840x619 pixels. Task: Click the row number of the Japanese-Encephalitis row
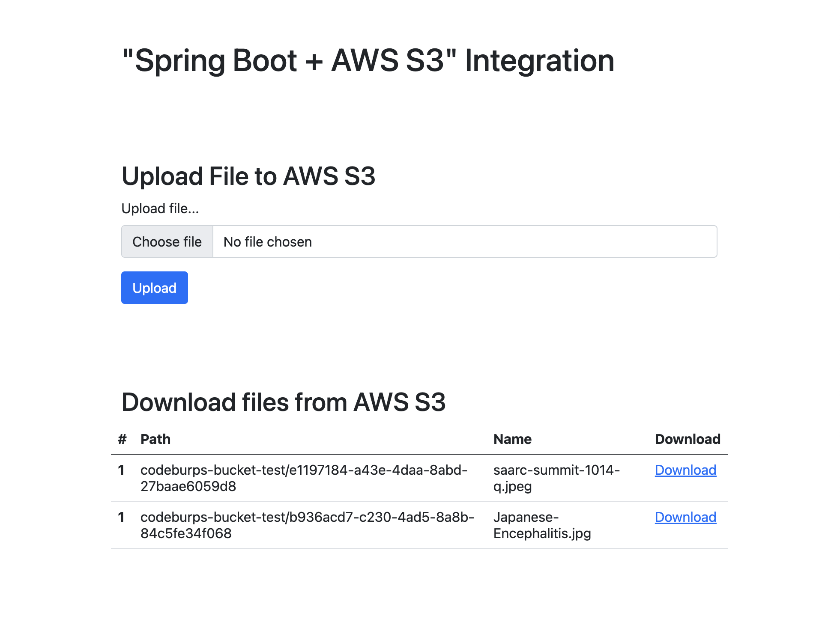(121, 517)
